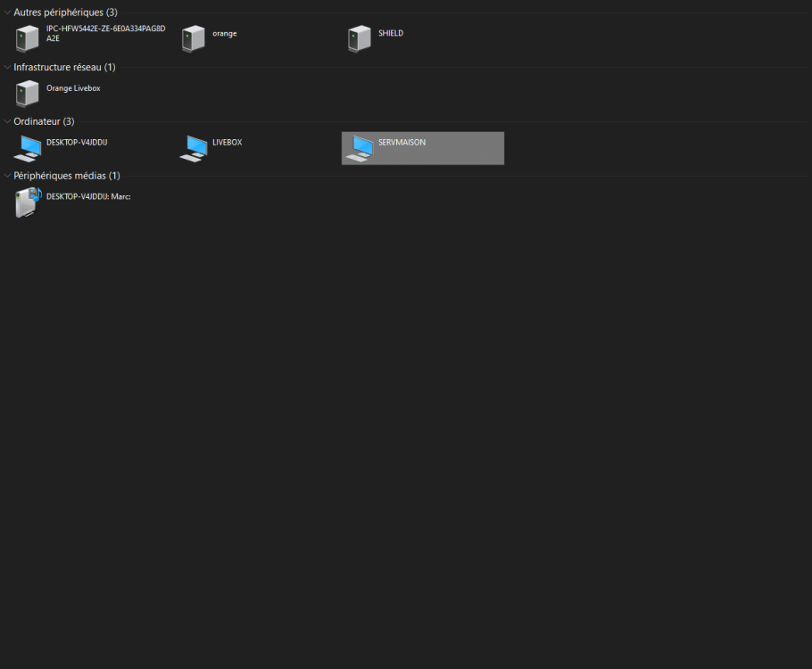This screenshot has width=812, height=669.
Task: Select the SERVMAISON computer icon
Action: [360, 149]
